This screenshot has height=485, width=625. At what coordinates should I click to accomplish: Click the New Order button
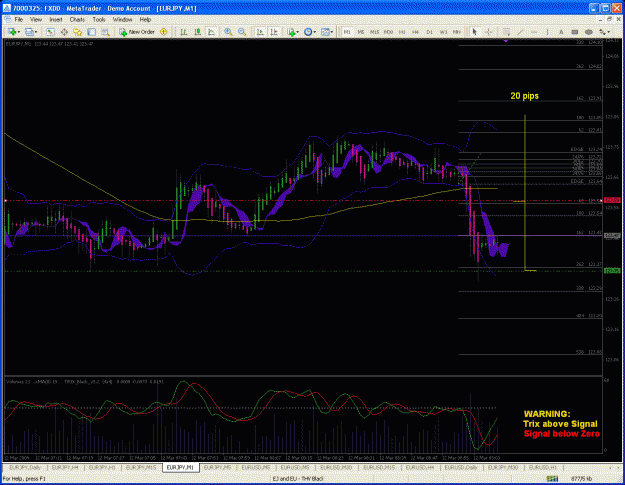pos(137,32)
